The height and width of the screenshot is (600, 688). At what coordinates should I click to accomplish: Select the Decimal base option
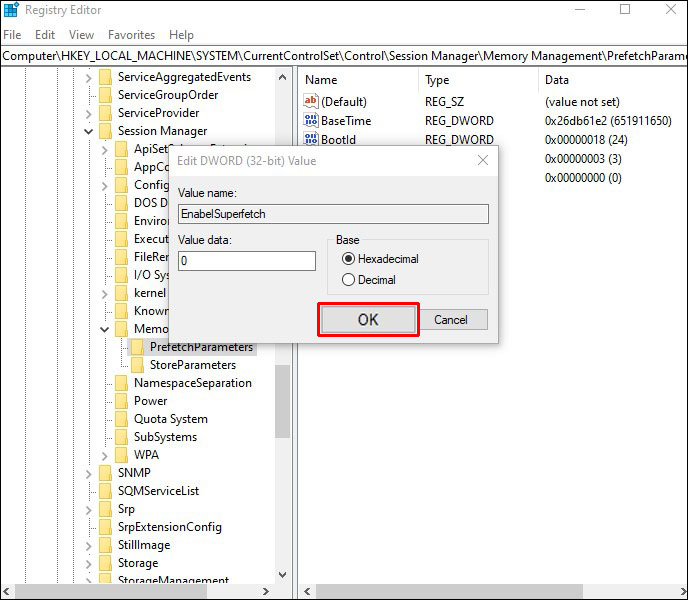369,280
